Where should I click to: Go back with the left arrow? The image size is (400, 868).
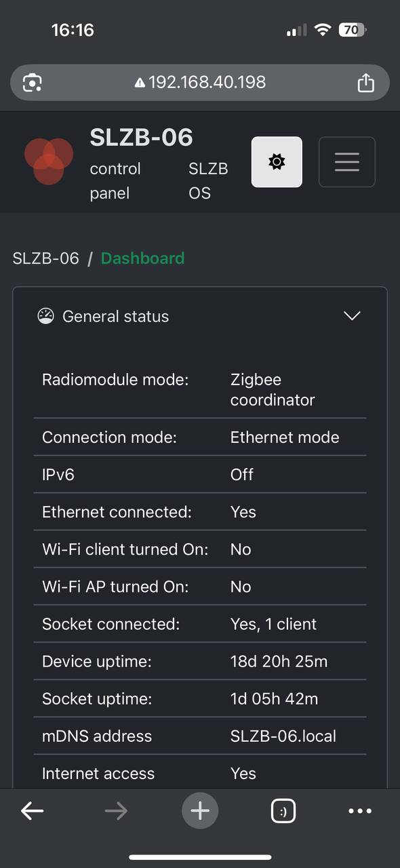click(x=32, y=811)
